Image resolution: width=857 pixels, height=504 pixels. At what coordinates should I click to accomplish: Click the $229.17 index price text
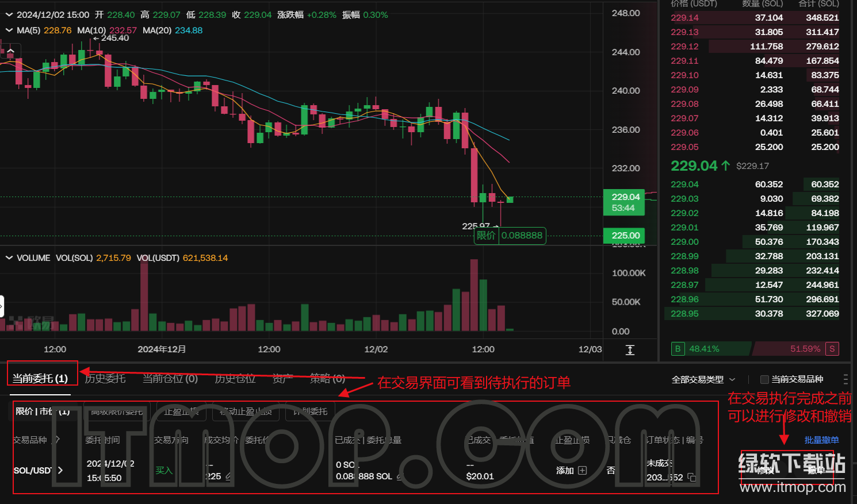click(x=752, y=166)
